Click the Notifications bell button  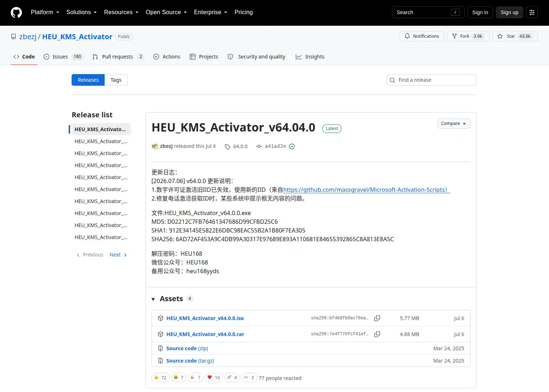(421, 36)
